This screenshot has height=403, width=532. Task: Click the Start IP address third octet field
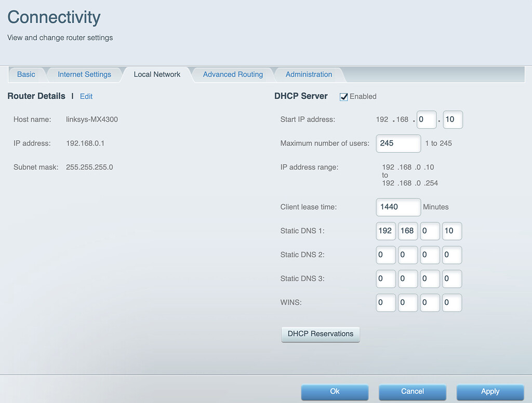pos(426,119)
